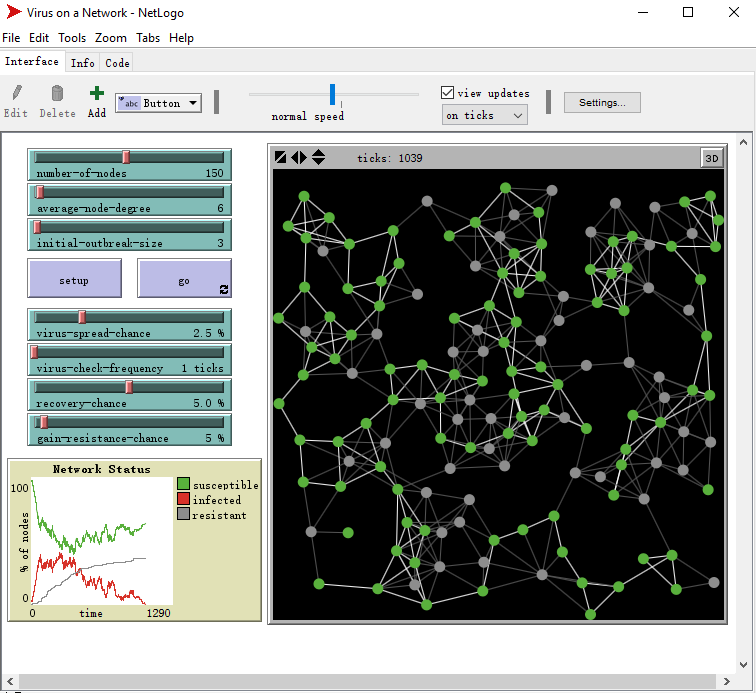Click the green susceptible legend swatch
Screen dimensions: 756x693
(183, 484)
